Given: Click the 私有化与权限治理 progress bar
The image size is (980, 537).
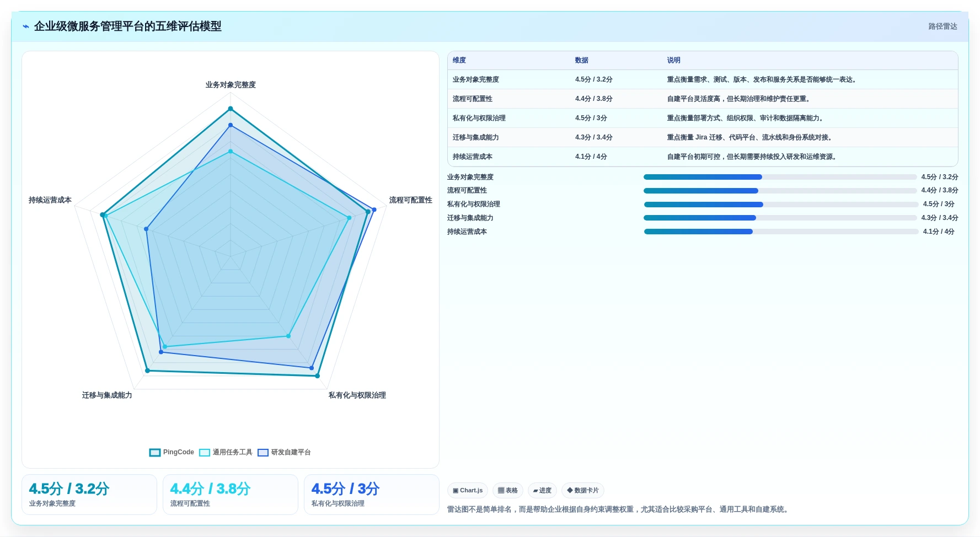Looking at the screenshot, I should coord(781,205).
